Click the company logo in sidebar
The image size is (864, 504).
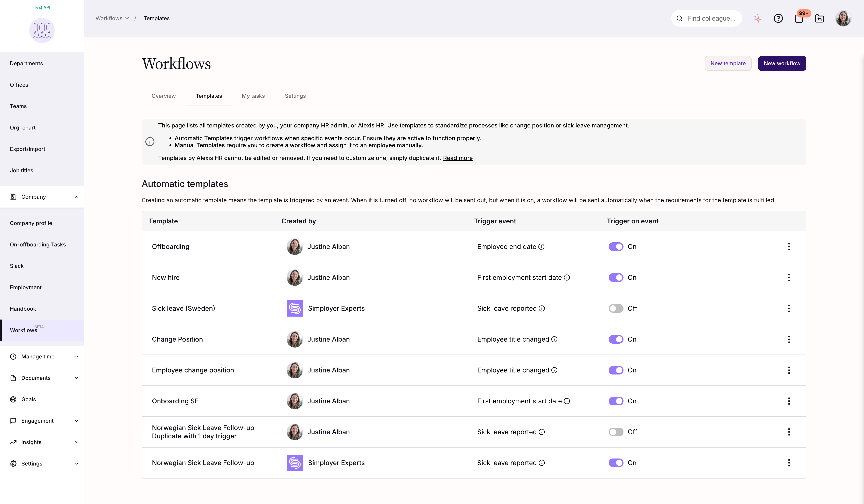pyautogui.click(x=42, y=30)
